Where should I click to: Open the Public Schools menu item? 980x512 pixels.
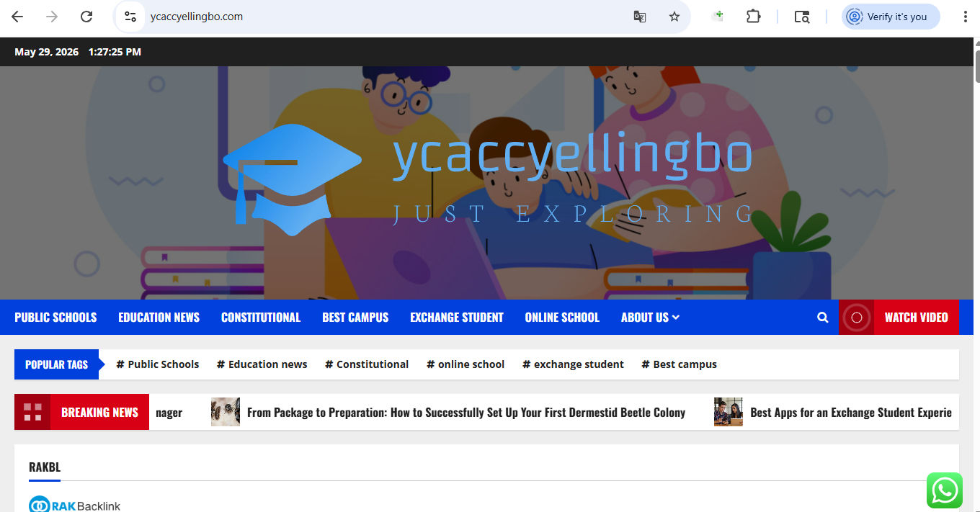[55, 318]
